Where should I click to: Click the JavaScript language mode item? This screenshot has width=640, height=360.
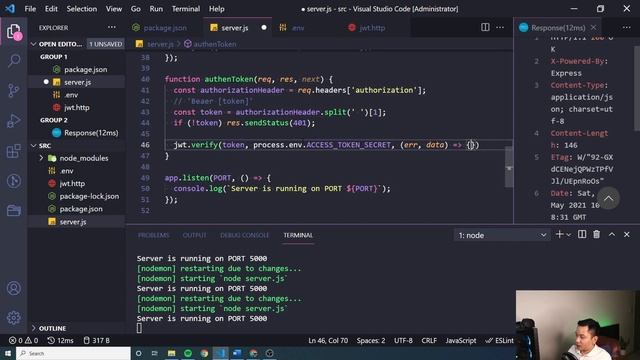point(461,340)
